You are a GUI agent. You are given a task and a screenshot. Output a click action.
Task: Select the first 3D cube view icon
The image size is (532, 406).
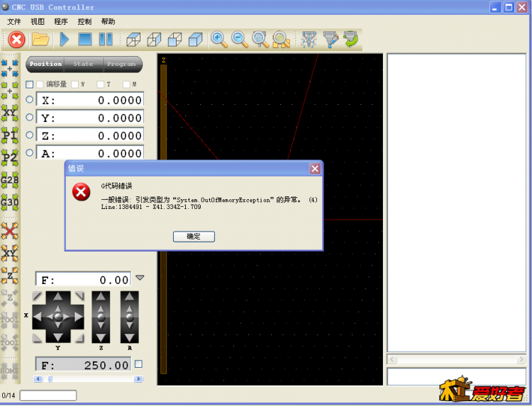133,39
